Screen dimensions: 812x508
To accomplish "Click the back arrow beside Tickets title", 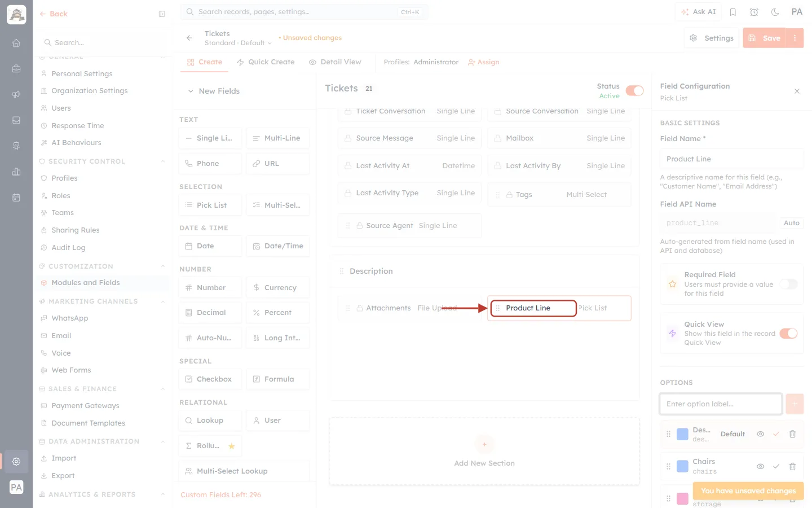I will click(189, 38).
